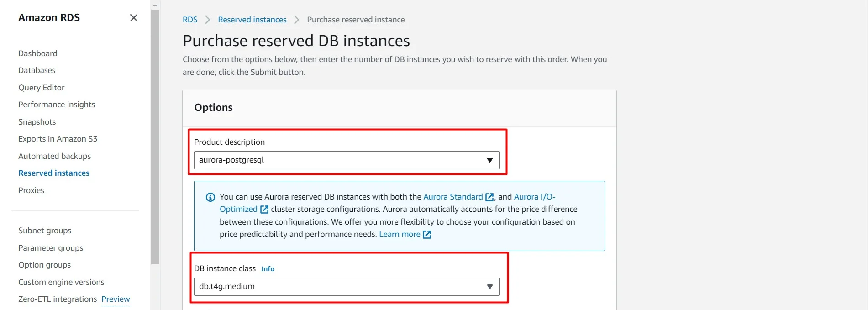Click the Product description dropdown arrow

pyautogui.click(x=489, y=160)
